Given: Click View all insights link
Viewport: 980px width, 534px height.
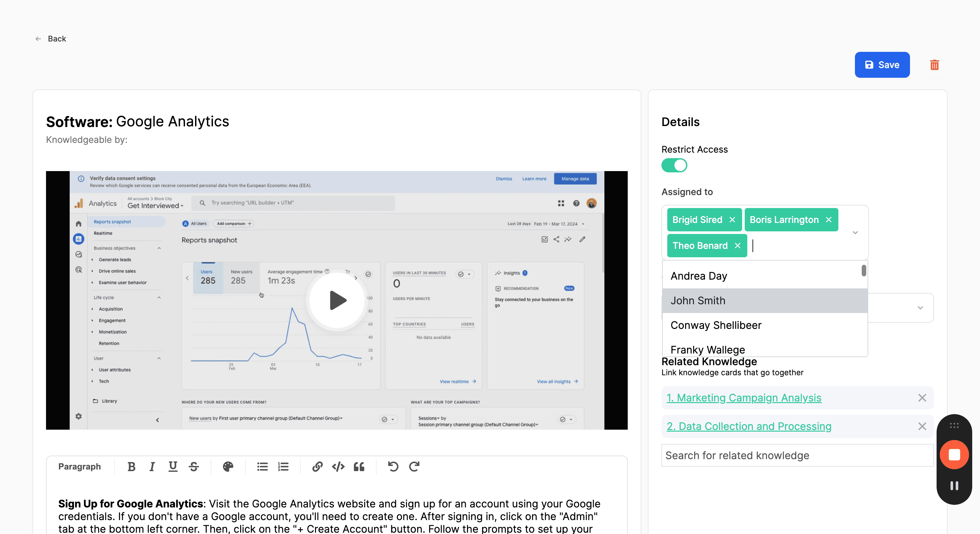Looking at the screenshot, I should [x=557, y=381].
